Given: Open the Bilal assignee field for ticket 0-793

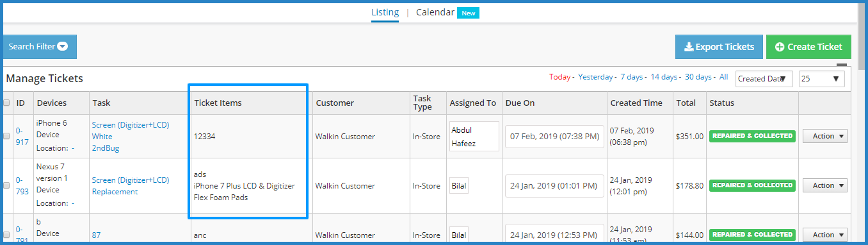Looking at the screenshot, I should [459, 185].
